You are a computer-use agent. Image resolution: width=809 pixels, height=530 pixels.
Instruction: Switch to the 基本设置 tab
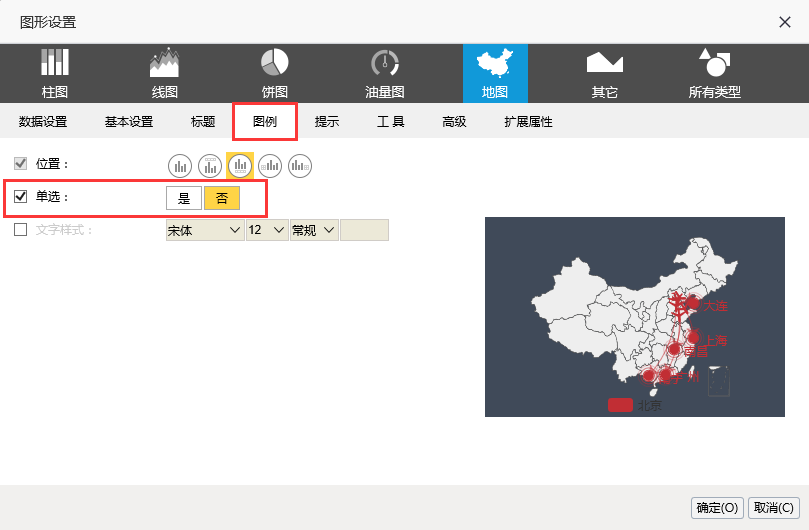coord(129,122)
